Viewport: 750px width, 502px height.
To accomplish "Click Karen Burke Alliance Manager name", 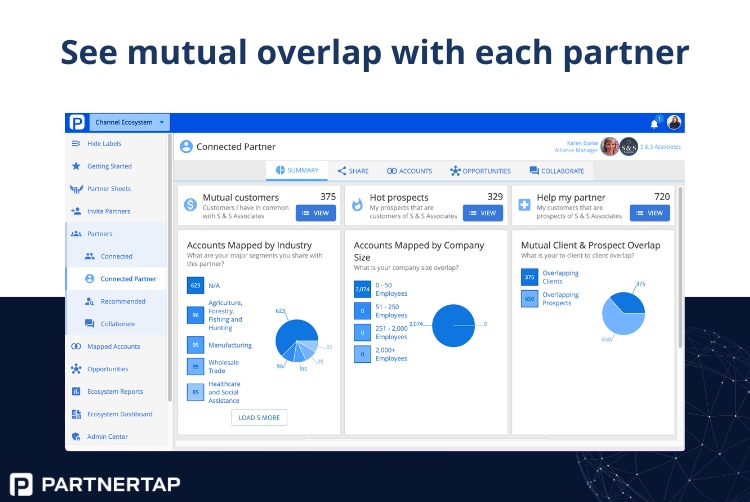I will click(x=576, y=146).
